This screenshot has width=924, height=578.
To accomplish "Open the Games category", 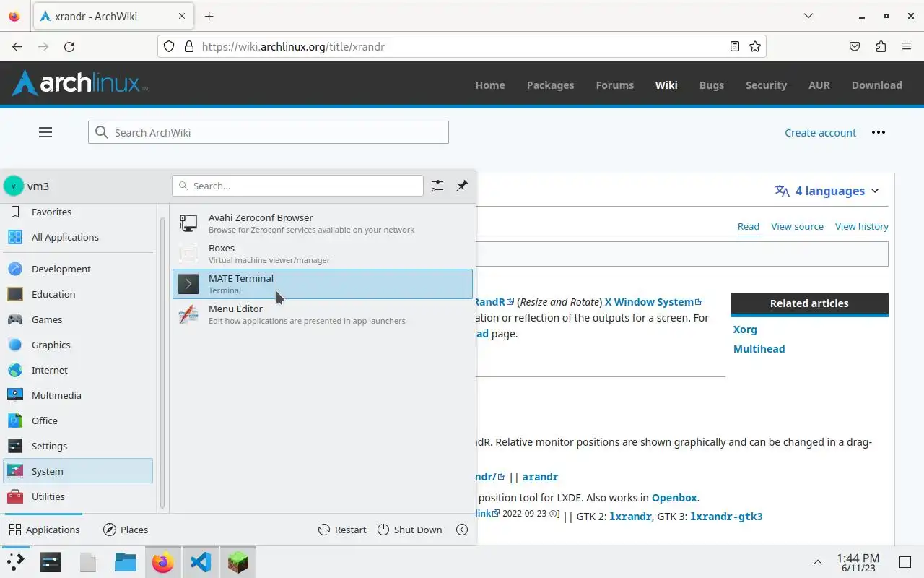I will [78, 319].
